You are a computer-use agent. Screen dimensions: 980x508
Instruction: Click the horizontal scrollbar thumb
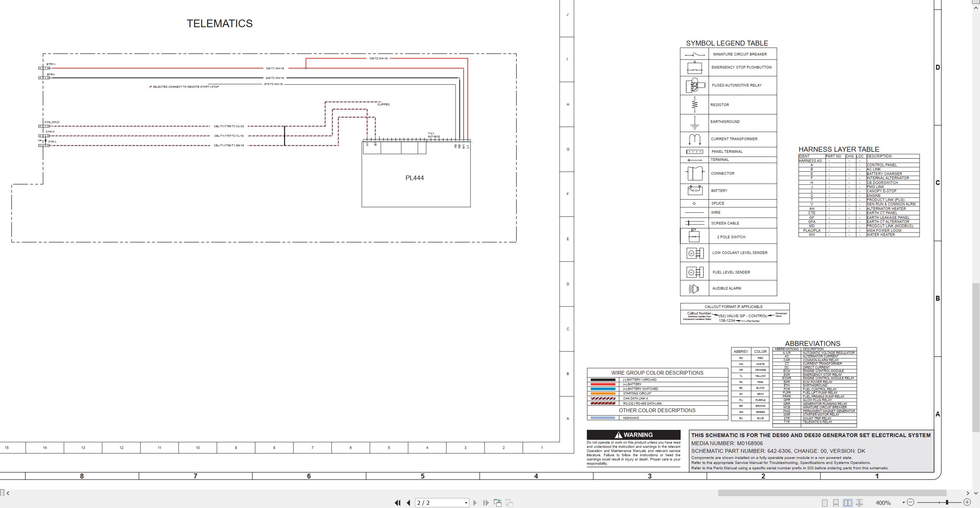tap(832, 493)
